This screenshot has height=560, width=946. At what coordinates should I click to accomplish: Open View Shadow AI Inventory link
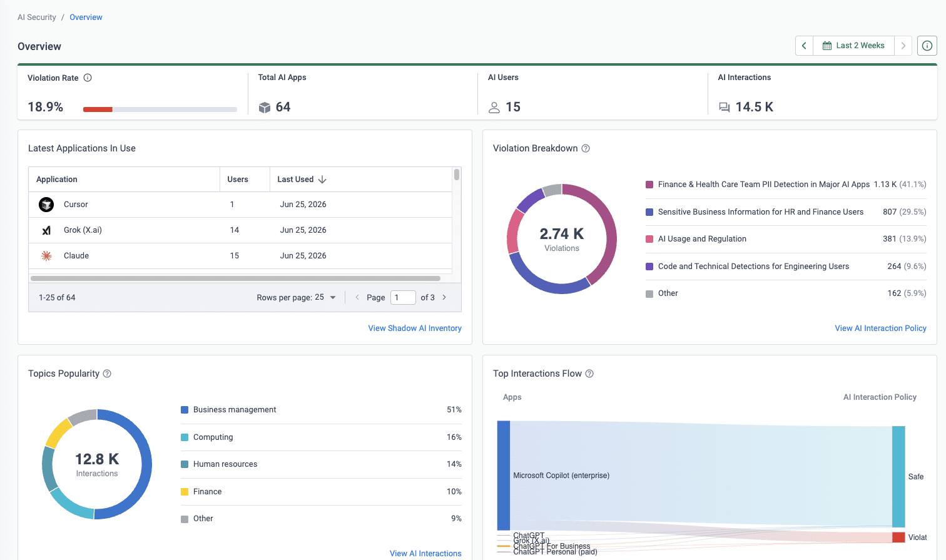[x=415, y=328]
